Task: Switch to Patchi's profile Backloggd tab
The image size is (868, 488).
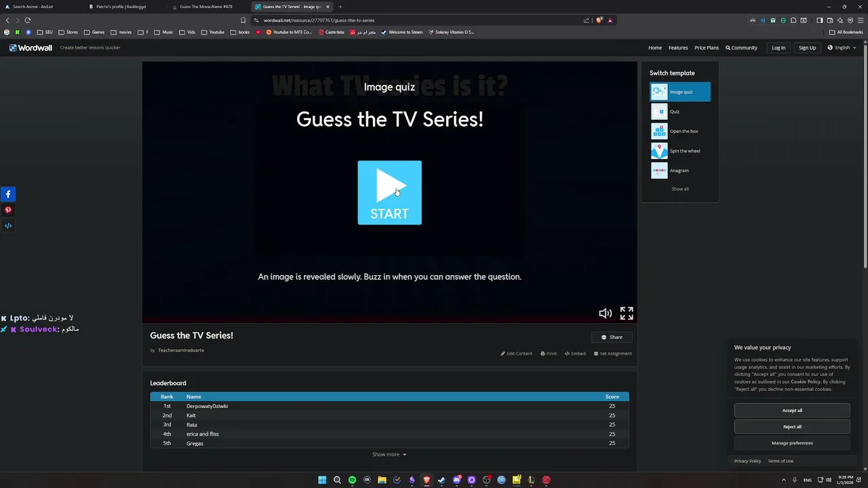Action: (x=125, y=7)
